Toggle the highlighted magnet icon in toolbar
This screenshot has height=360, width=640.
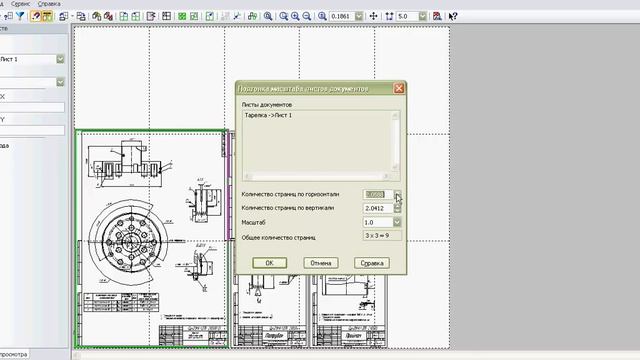(36, 16)
